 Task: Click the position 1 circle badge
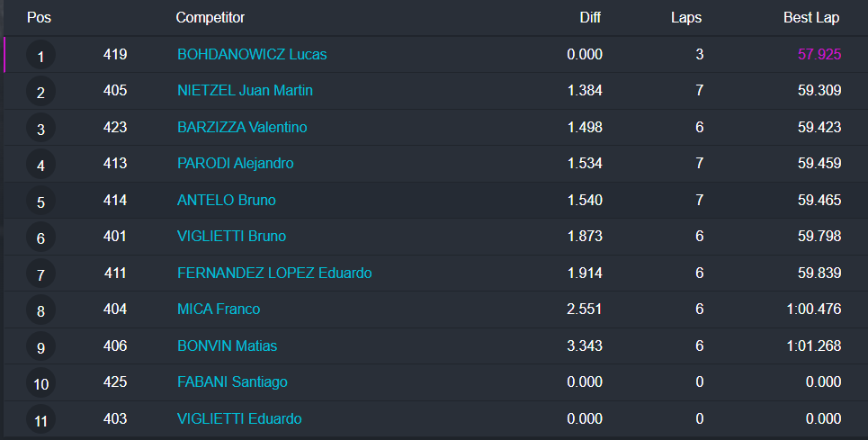coord(40,57)
